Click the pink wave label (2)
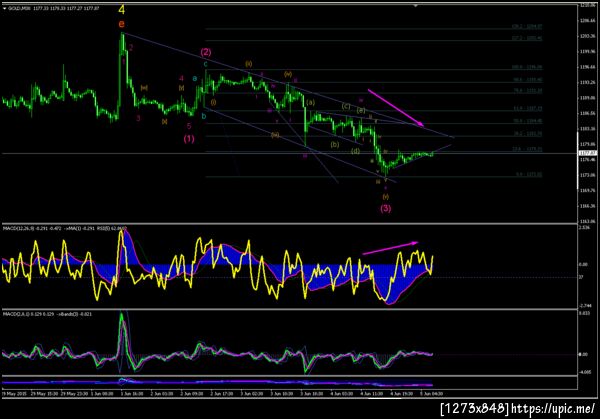 coord(206,52)
